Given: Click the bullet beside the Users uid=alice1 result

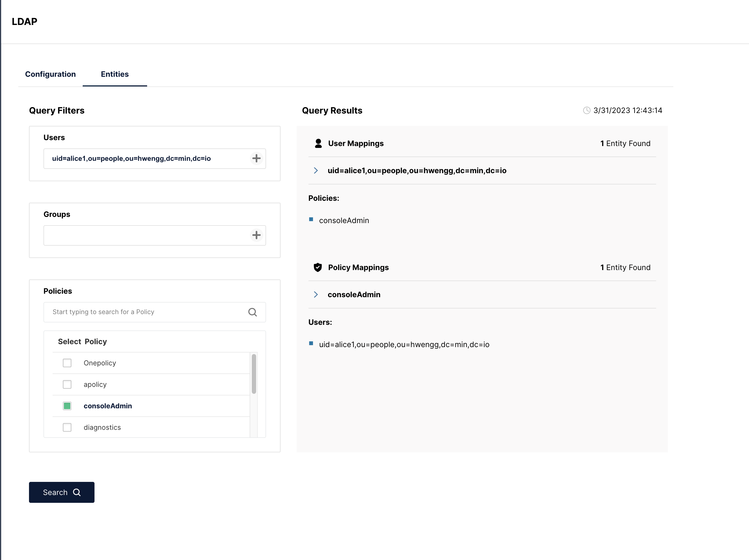Looking at the screenshot, I should [x=311, y=343].
